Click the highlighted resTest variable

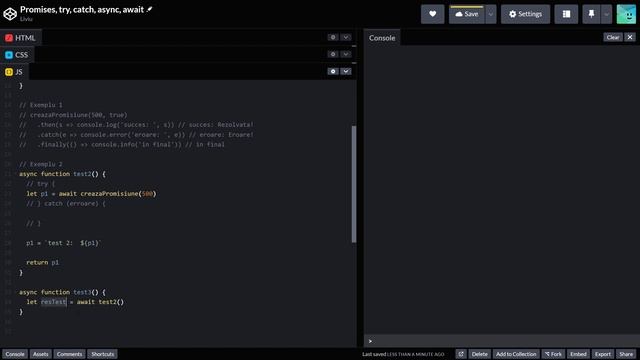[x=53, y=302]
